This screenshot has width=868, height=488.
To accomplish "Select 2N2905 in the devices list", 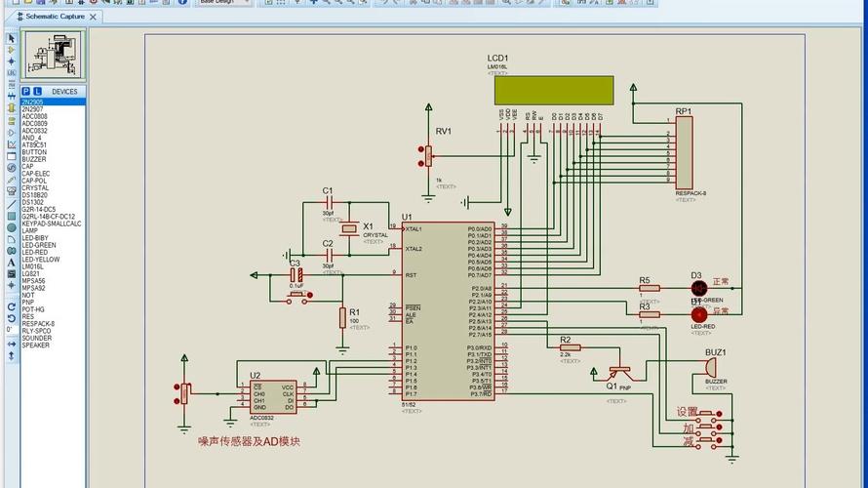I will click(53, 102).
